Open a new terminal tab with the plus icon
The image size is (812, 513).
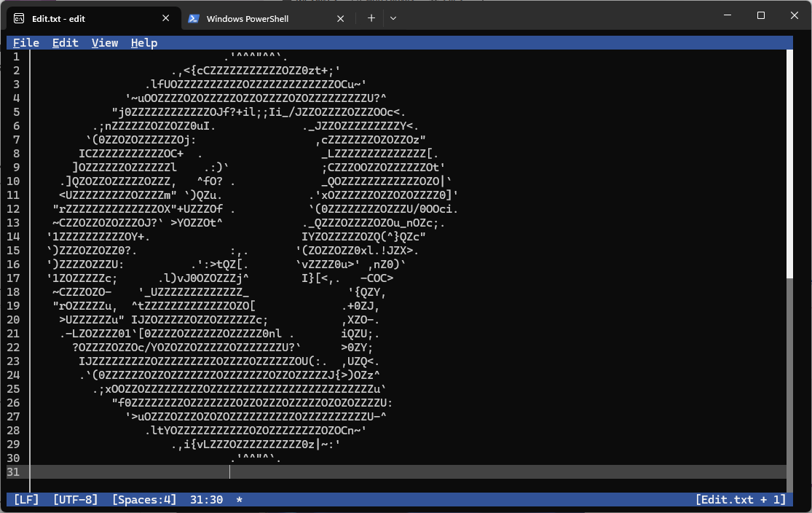coord(371,18)
